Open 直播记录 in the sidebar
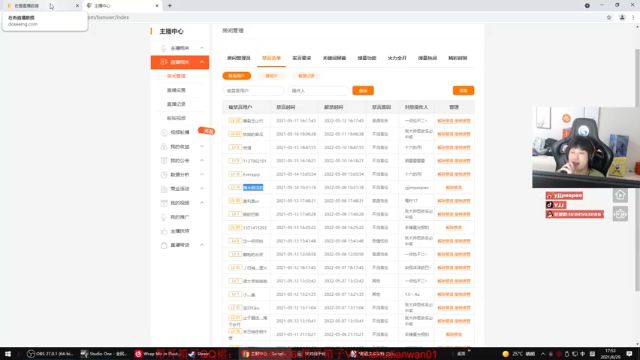Screen dimensions: 640x360 tap(176, 104)
